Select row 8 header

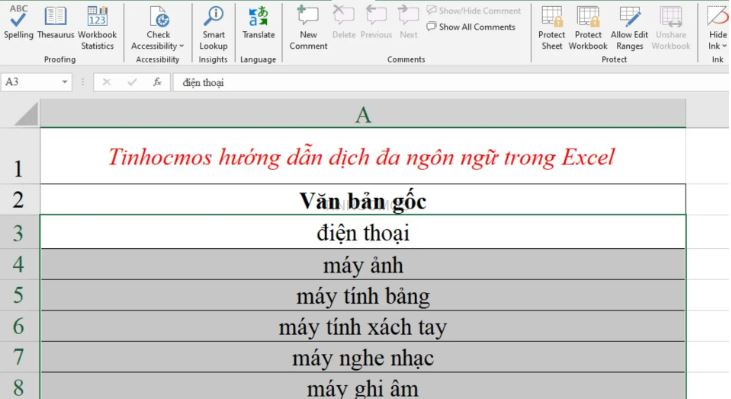click(19, 386)
